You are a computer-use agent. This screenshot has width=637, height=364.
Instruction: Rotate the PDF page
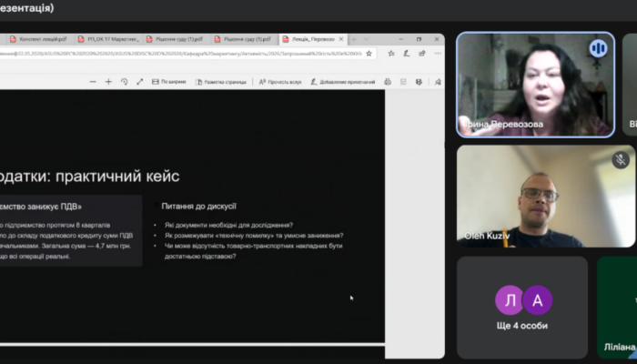(x=125, y=82)
